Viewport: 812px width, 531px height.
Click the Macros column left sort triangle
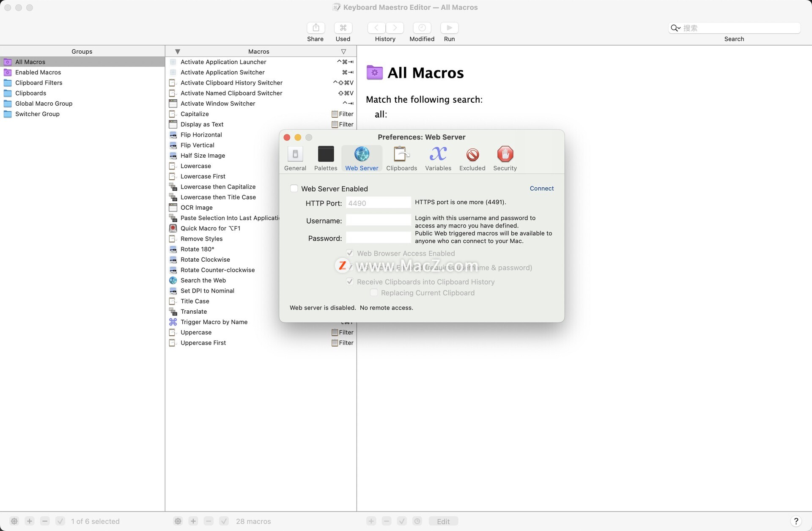pos(178,52)
